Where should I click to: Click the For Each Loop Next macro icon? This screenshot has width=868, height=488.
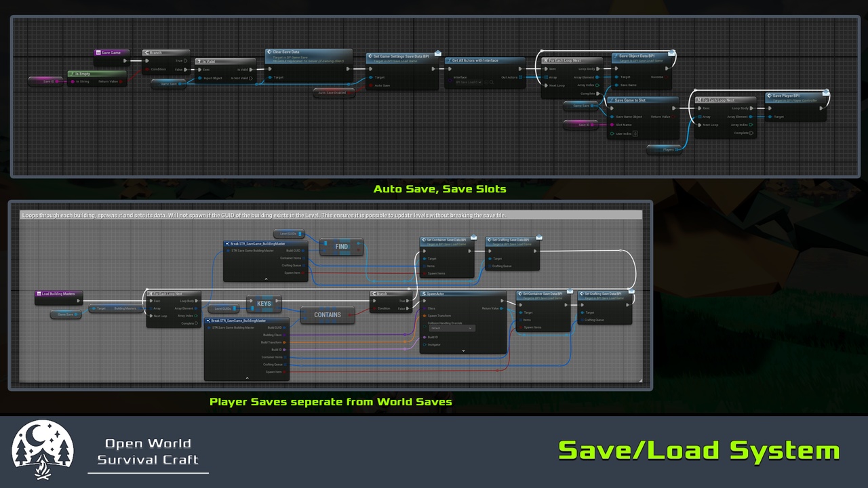pos(545,60)
